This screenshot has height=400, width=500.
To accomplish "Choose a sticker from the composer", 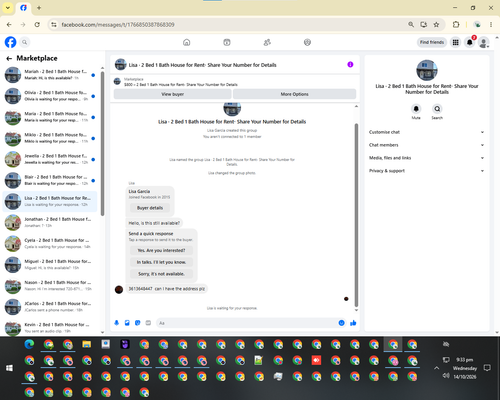I will (x=138, y=323).
